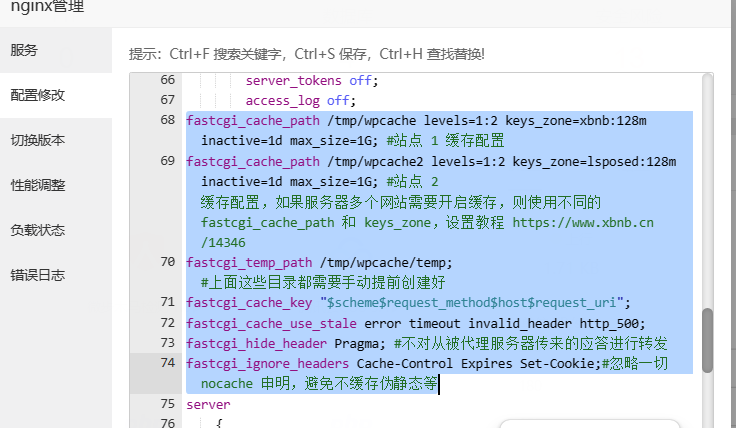Image resolution: width=736 pixels, height=428 pixels.
Task: Place cursor on server_tokens off line
Action: pyautogui.click(x=312, y=80)
